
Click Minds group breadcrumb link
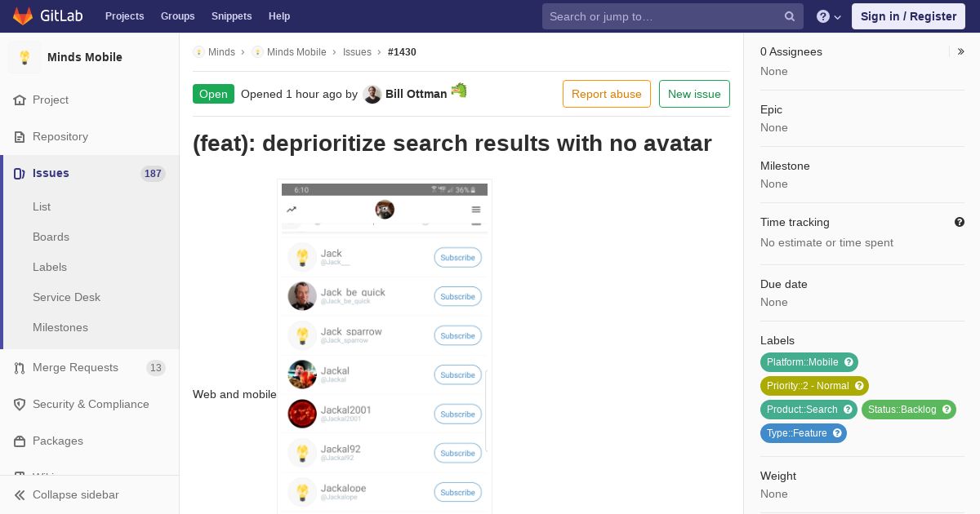coord(221,52)
